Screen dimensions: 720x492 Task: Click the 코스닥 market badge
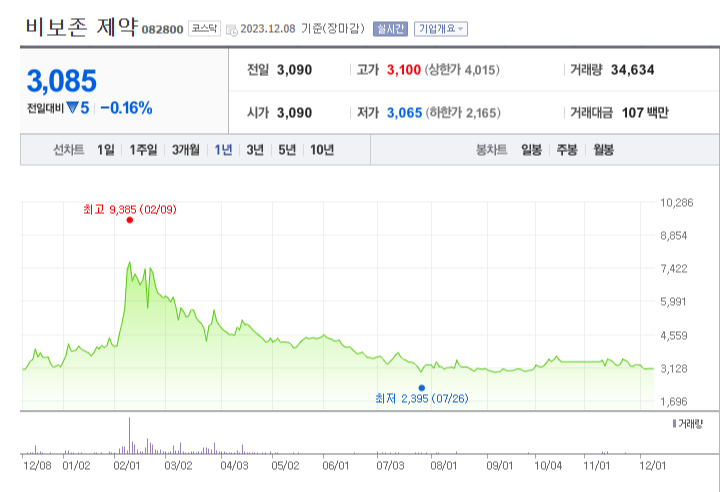coord(204,28)
